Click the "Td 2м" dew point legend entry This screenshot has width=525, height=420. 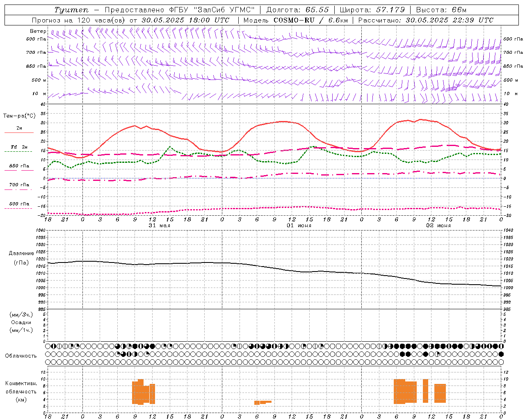[x=19, y=147]
